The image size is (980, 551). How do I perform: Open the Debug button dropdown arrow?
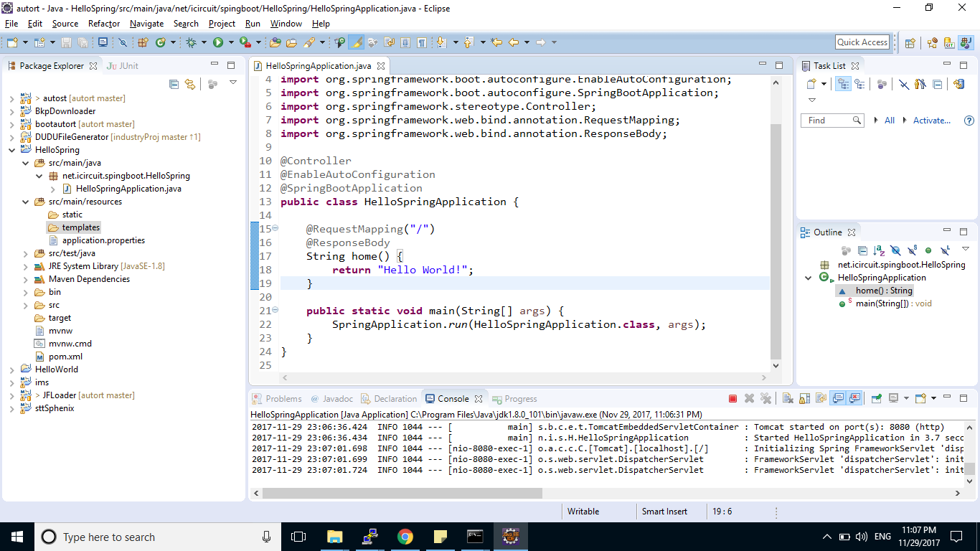point(204,42)
